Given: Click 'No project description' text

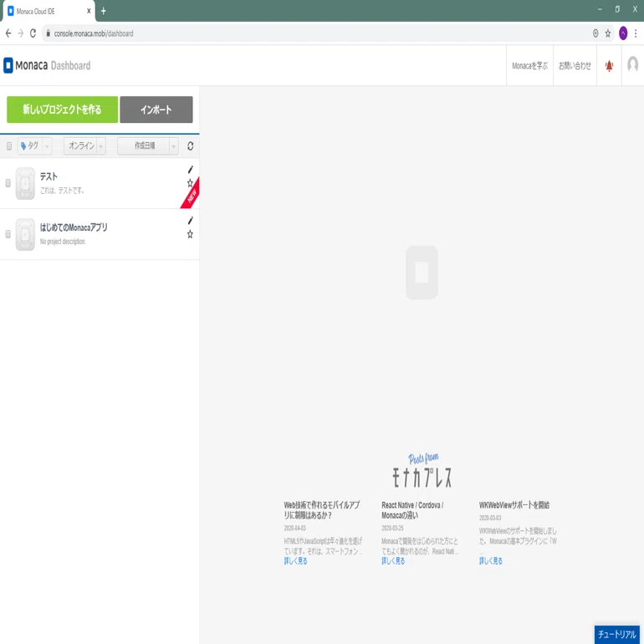Looking at the screenshot, I should coord(63,242).
